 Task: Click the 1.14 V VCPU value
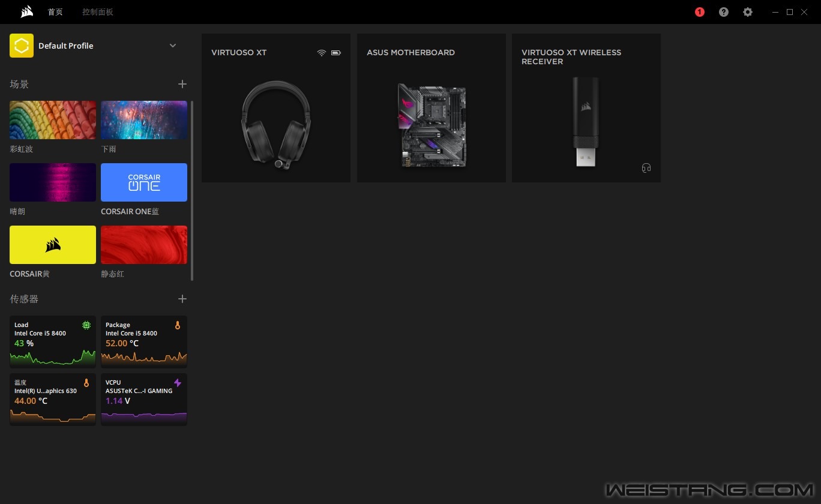click(118, 401)
